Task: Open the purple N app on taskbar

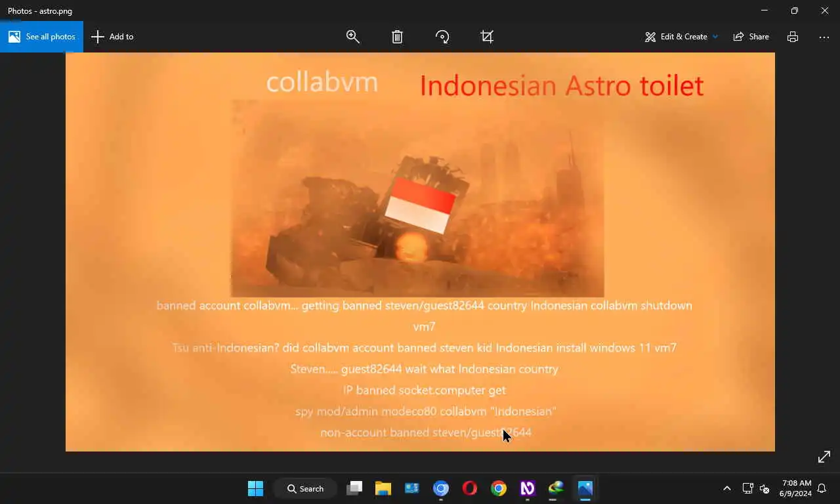Action: [528, 488]
